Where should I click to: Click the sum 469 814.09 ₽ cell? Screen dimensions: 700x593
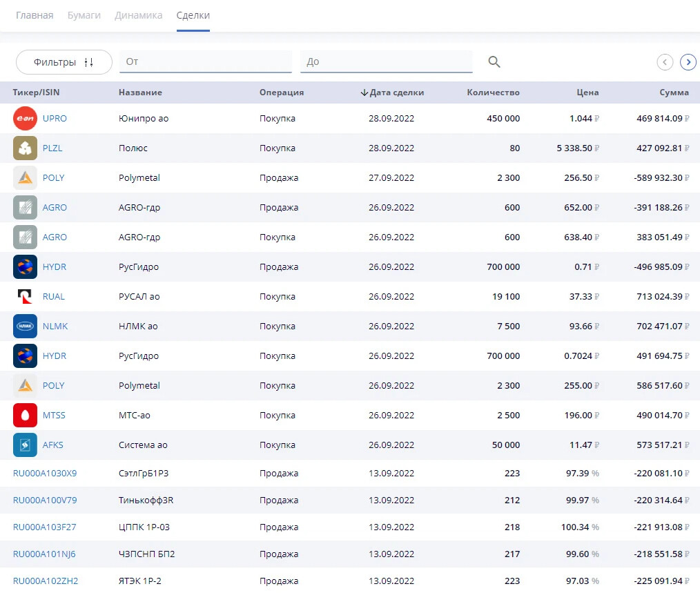click(x=663, y=118)
